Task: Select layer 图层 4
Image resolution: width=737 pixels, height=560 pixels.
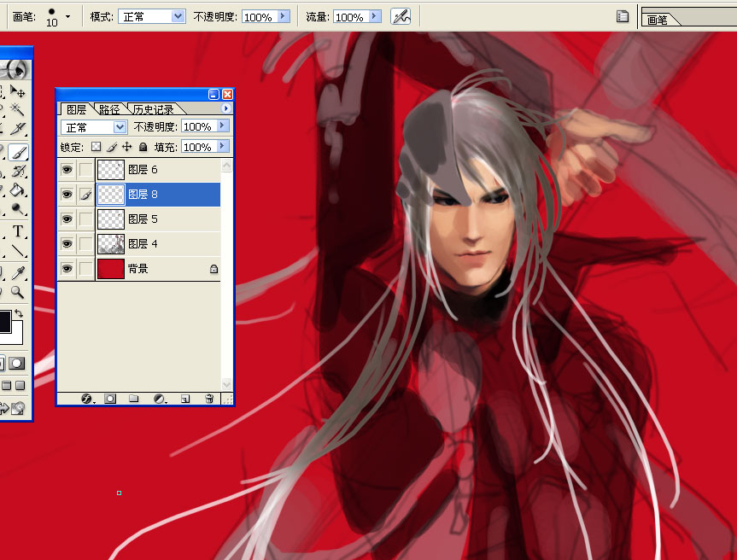Action: pos(158,244)
